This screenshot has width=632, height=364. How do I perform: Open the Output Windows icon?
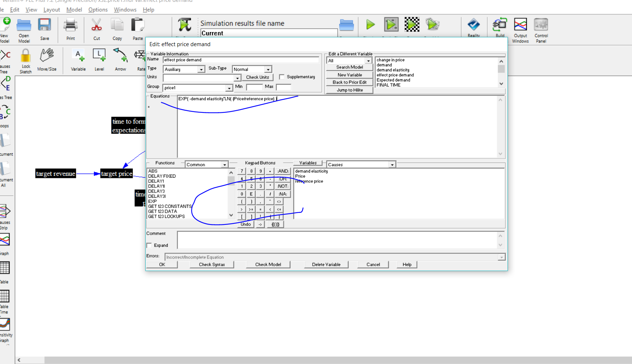520,25
